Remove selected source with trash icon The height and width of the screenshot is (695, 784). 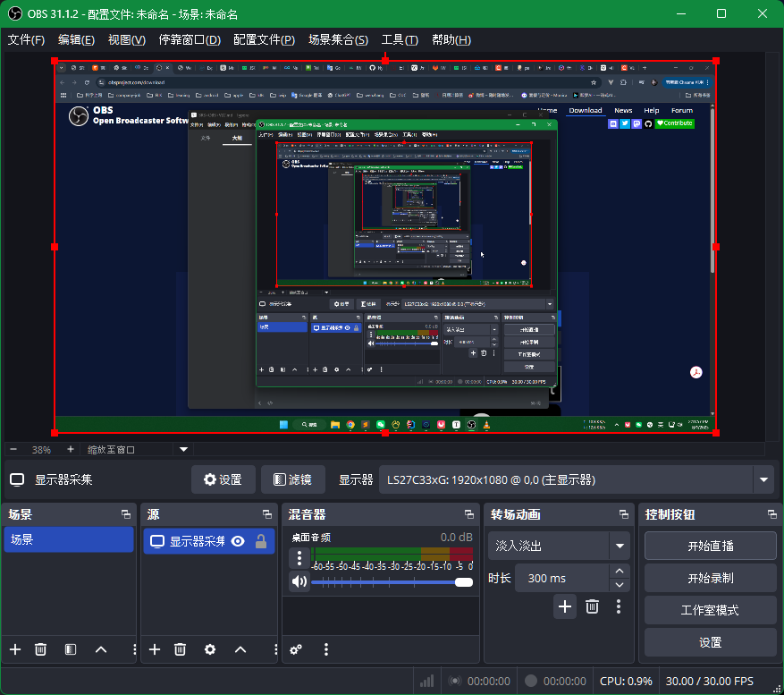pyautogui.click(x=180, y=649)
